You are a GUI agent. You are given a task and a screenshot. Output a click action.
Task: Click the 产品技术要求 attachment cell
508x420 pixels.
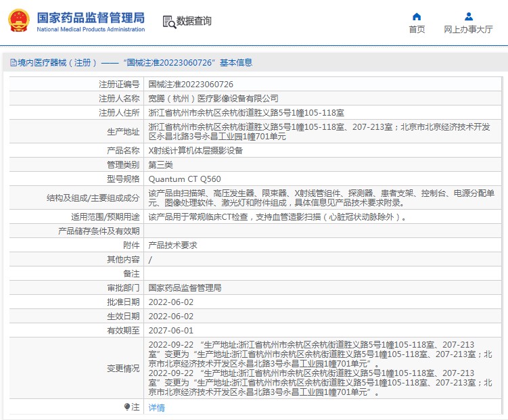pyautogui.click(x=172, y=246)
